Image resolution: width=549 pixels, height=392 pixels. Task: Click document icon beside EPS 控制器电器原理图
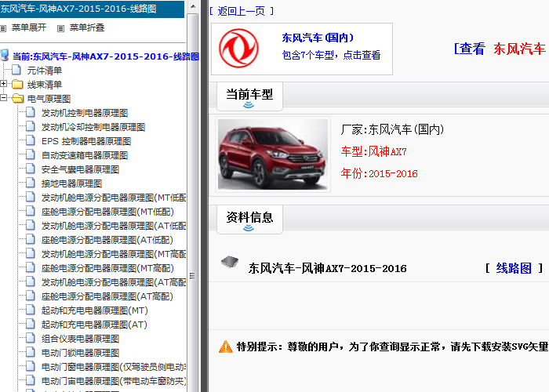coord(31,140)
